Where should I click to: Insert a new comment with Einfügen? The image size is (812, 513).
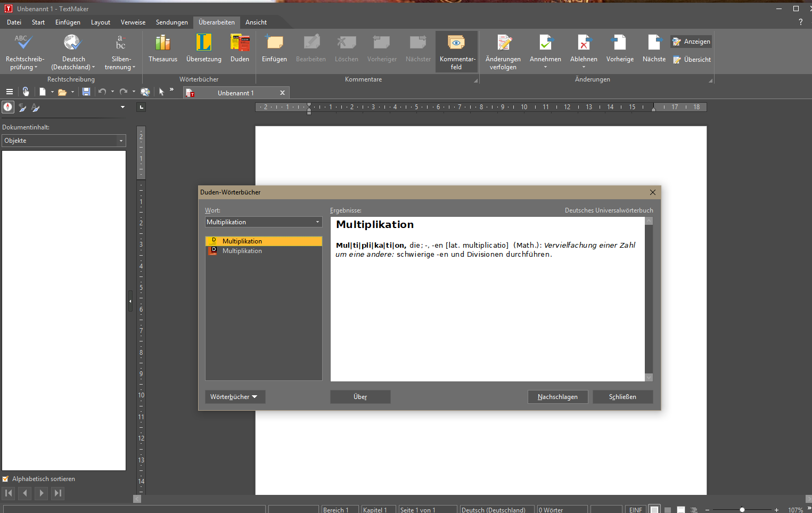point(274,49)
